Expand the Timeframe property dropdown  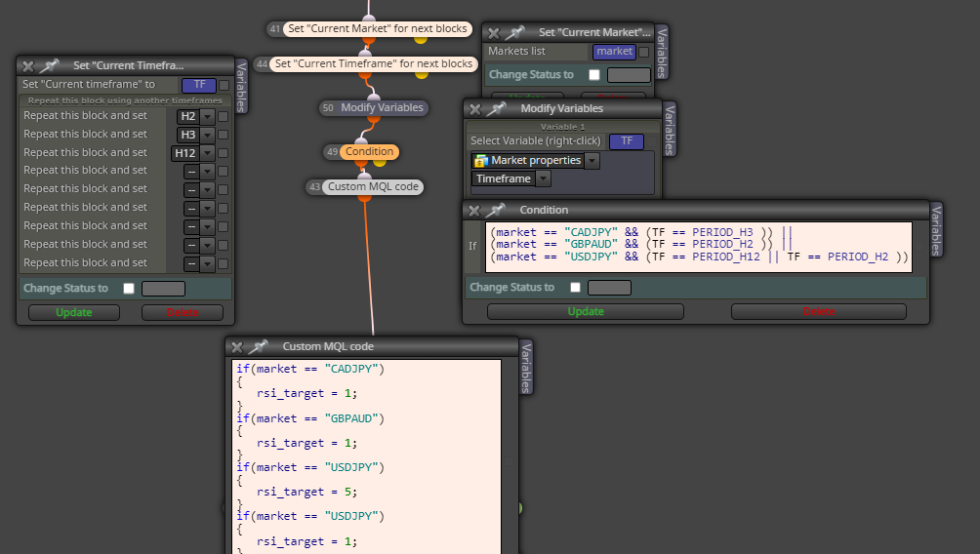543,179
